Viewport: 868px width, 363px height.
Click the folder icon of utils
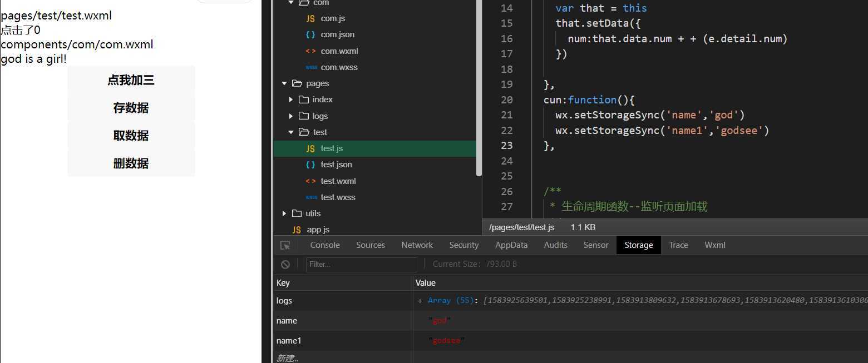(x=297, y=213)
